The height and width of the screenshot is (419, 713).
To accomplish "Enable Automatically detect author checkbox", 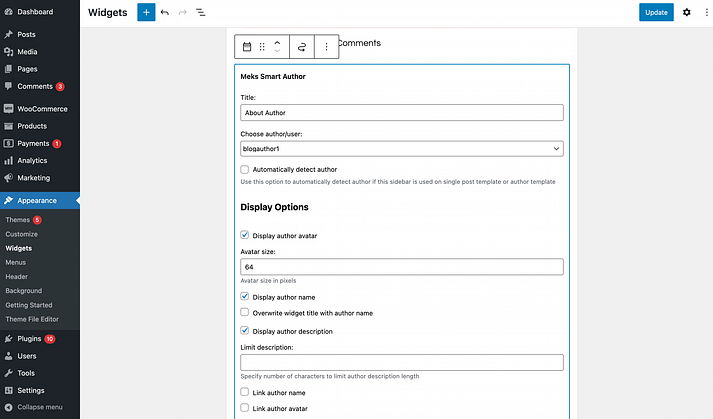I will 245,169.
